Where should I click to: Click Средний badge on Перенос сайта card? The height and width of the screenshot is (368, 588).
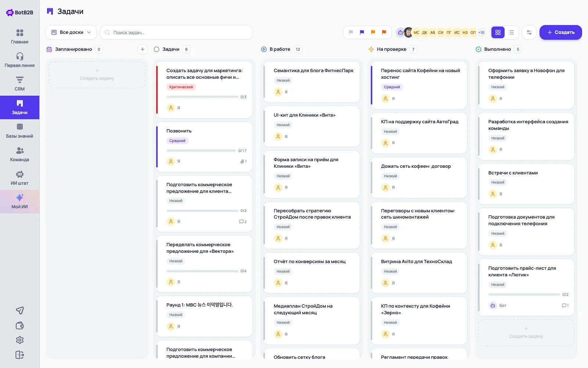[x=392, y=87]
